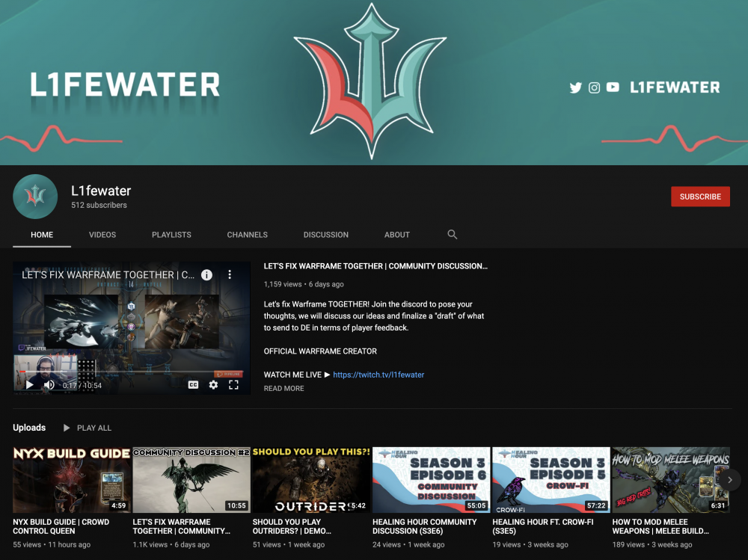This screenshot has width=748, height=560.
Task: Open channel search with the magnifier icon
Action: (452, 235)
